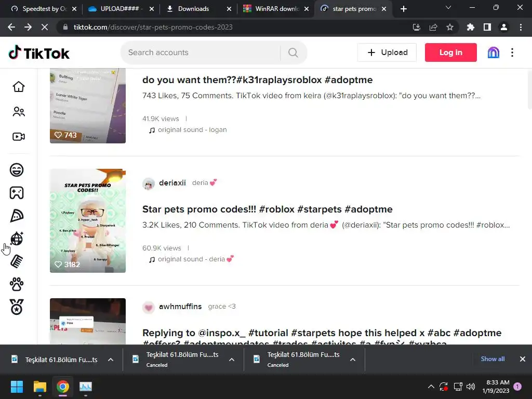The width and height of the screenshot is (532, 399).
Task: Click awhmuffins pink heart avatar
Action: (149, 308)
